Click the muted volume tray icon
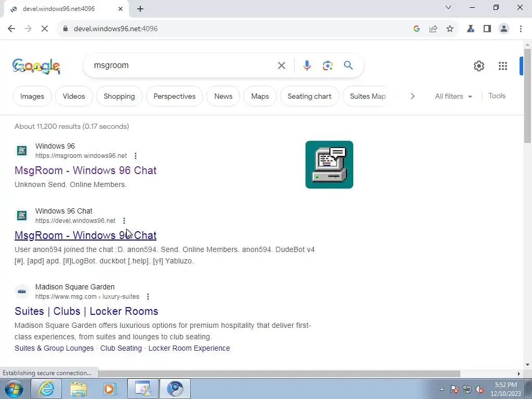 pyautogui.click(x=480, y=389)
